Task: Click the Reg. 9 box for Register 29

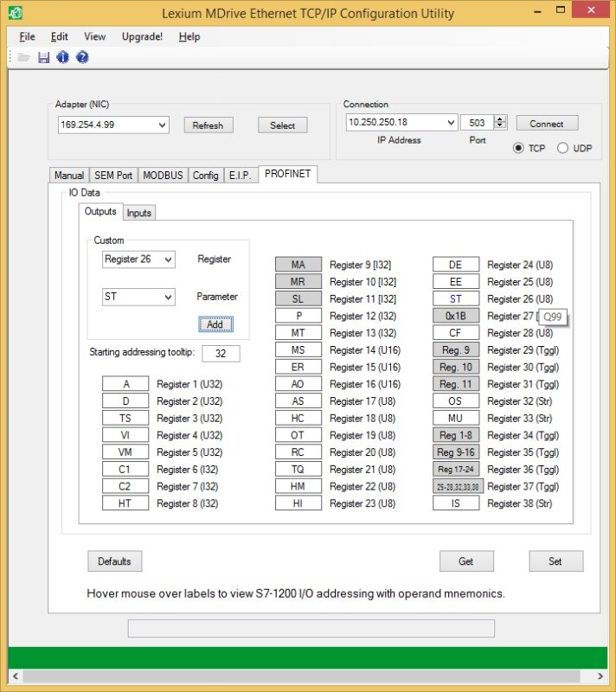Action: click(x=456, y=350)
